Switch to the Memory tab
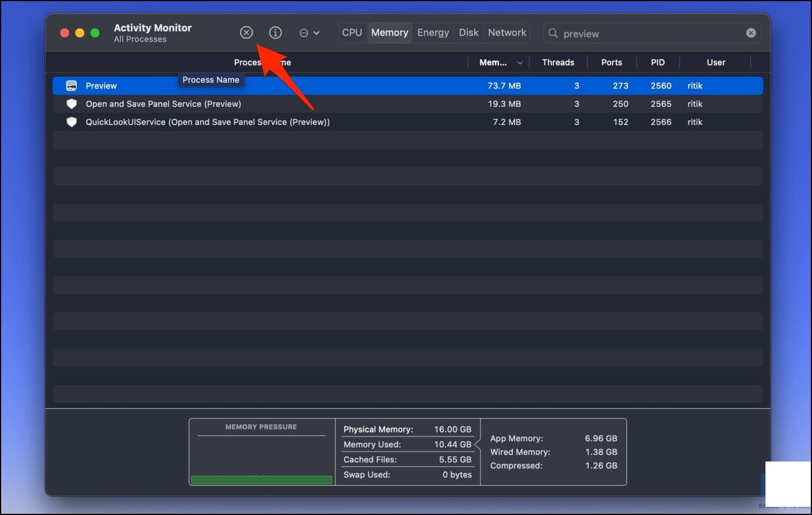 (x=390, y=33)
